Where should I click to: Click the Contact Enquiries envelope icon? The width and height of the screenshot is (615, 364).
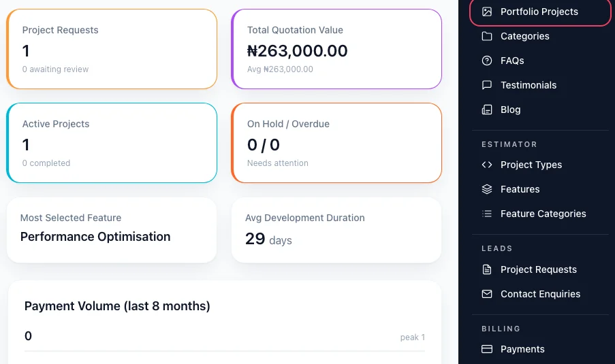pos(487,294)
